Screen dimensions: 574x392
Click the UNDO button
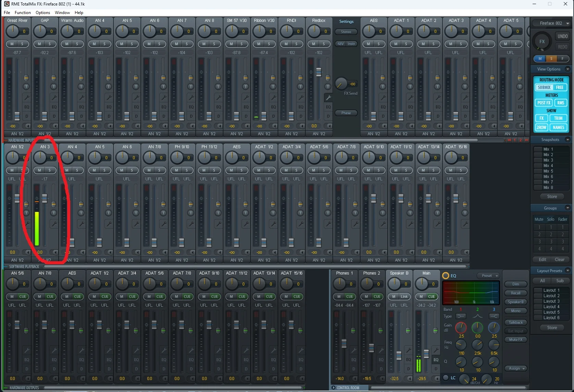coord(562,36)
